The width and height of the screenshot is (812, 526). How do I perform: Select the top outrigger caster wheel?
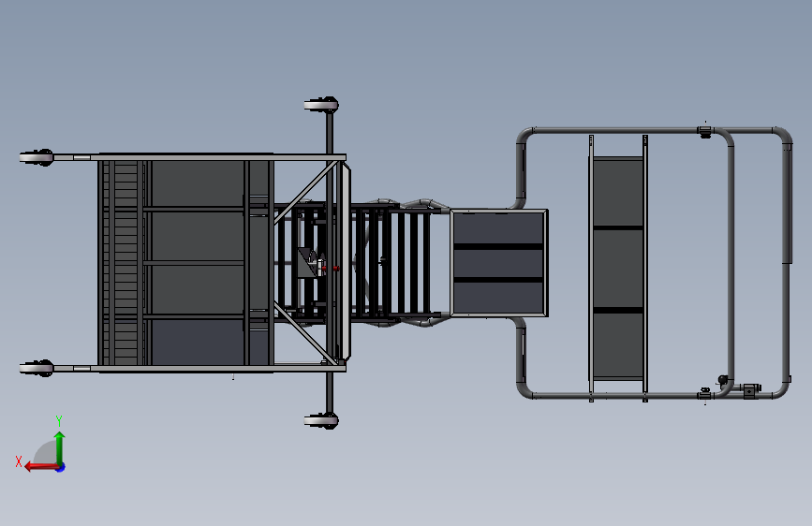pos(321,105)
